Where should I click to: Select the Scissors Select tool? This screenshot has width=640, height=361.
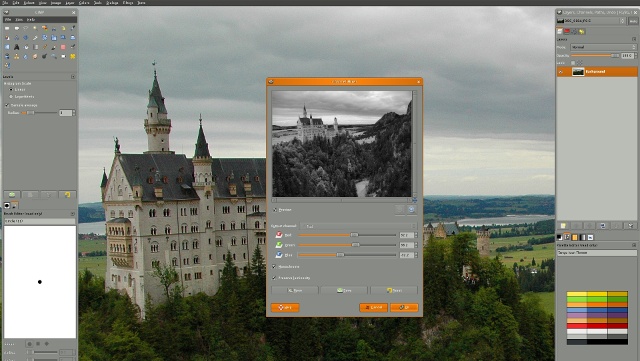[x=54, y=29]
